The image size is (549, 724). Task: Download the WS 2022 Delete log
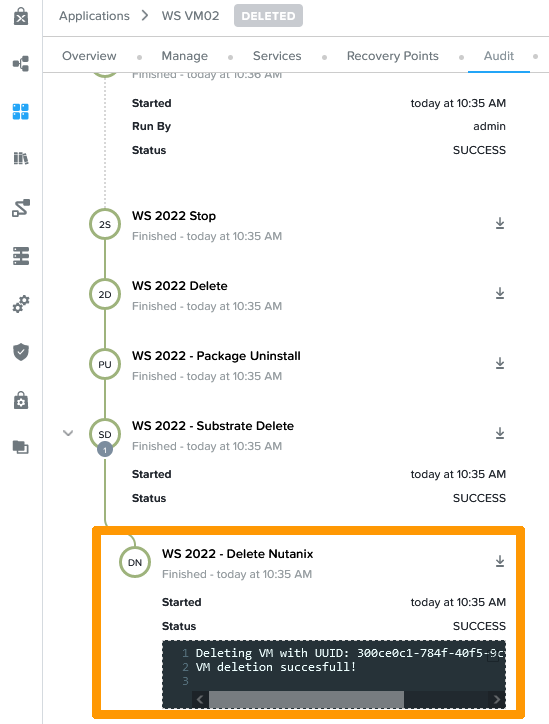click(x=500, y=294)
